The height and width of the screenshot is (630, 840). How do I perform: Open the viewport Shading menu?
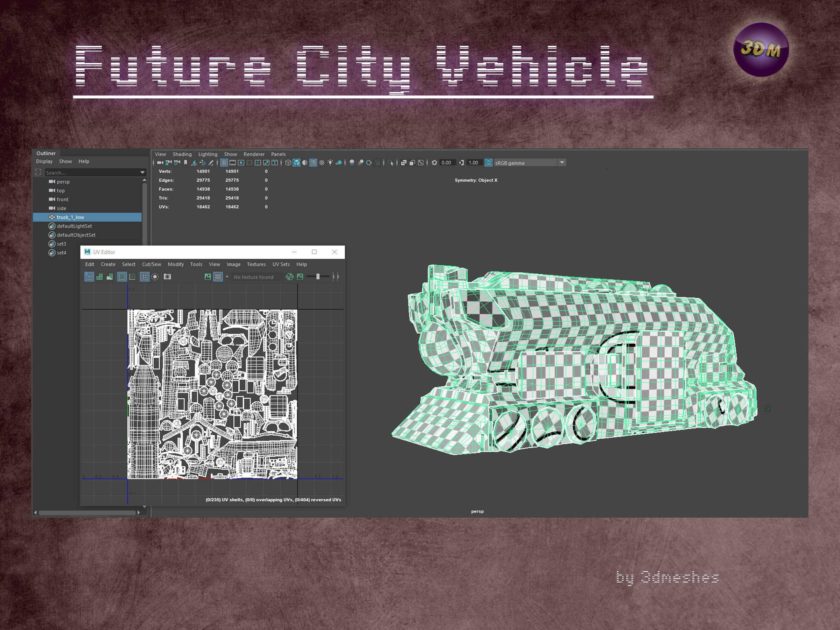click(x=182, y=154)
